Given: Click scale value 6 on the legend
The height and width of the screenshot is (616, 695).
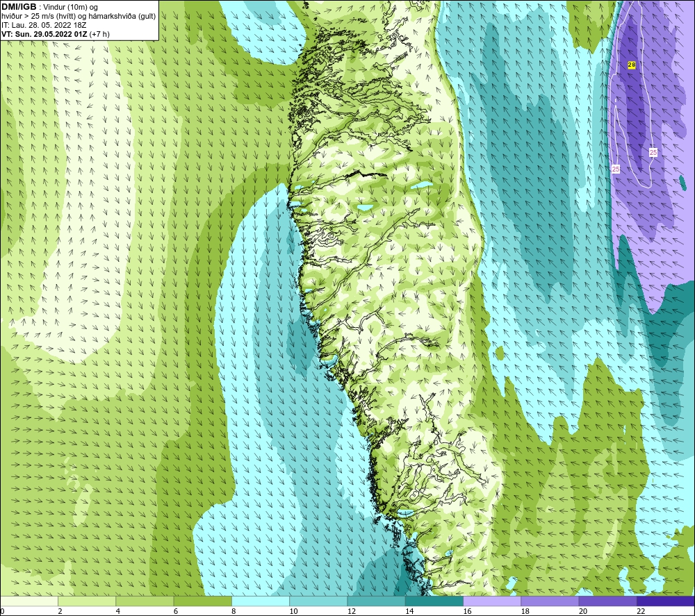Looking at the screenshot, I should 176,611.
